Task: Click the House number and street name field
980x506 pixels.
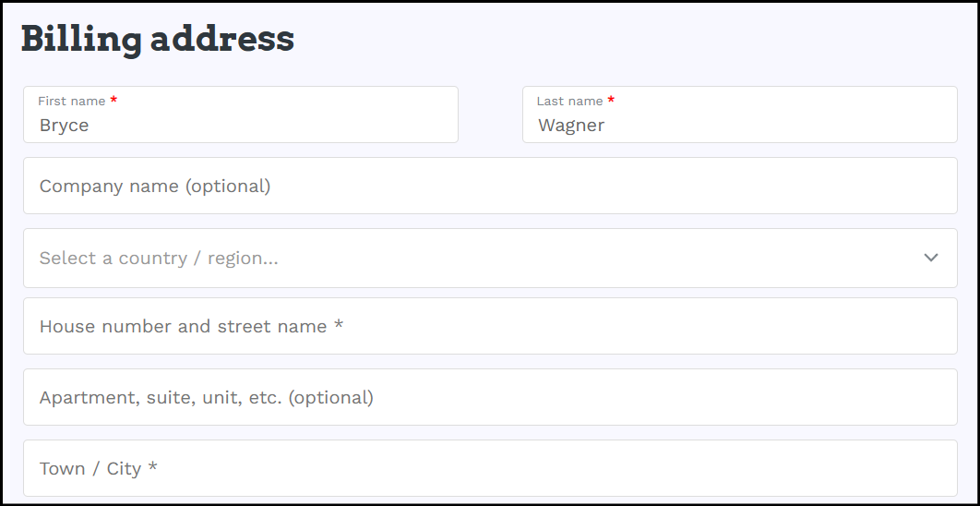Action: point(490,326)
